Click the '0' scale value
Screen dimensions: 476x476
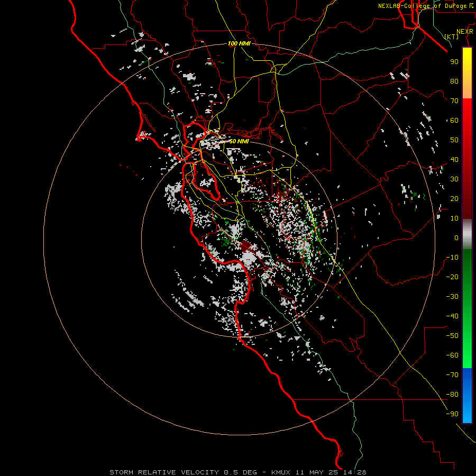pos(456,237)
